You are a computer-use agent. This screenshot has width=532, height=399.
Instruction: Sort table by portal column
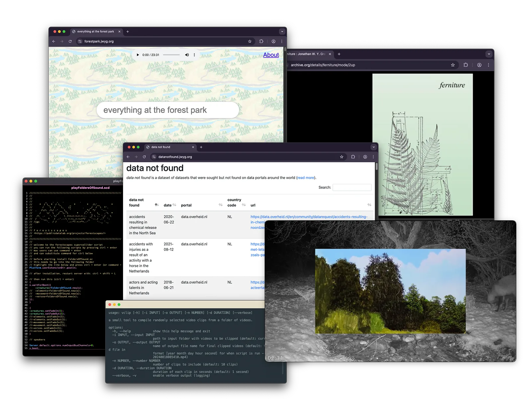pos(220,205)
